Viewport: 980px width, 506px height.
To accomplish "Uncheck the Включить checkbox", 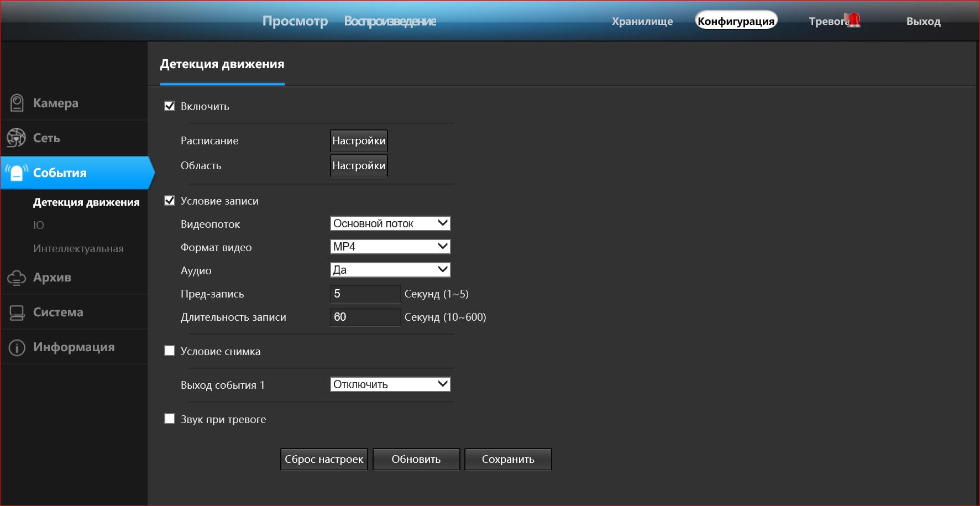I will pyautogui.click(x=170, y=106).
